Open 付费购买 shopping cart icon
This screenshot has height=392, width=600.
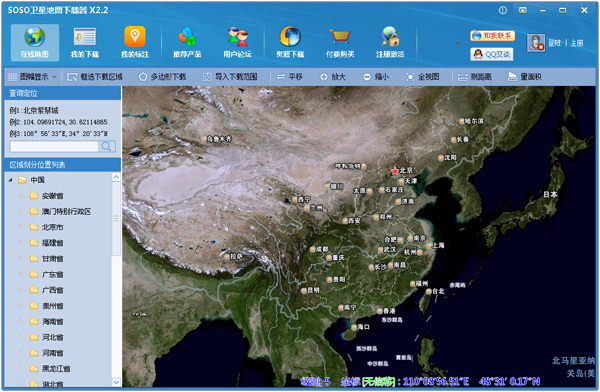(x=340, y=42)
